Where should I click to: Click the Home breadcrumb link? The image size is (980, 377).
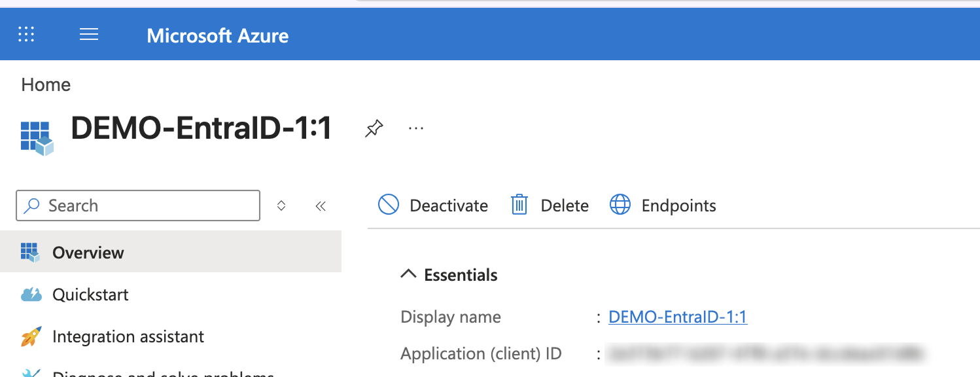point(46,84)
